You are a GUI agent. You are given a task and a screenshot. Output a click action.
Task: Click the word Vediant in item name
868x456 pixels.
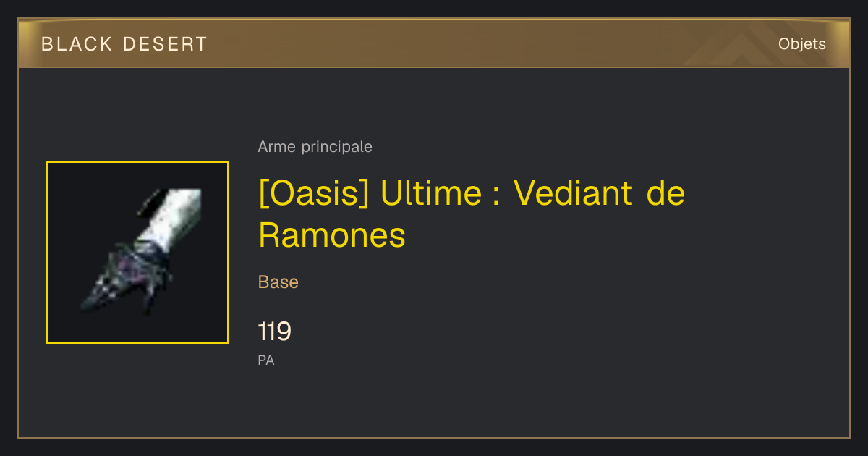point(574,193)
